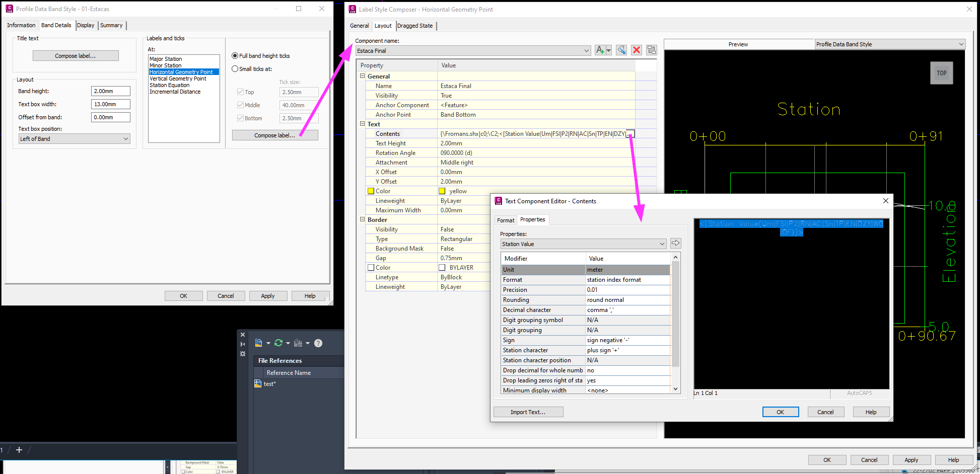Refresh the file references list
This screenshot has width=980, height=474.
[x=278, y=343]
